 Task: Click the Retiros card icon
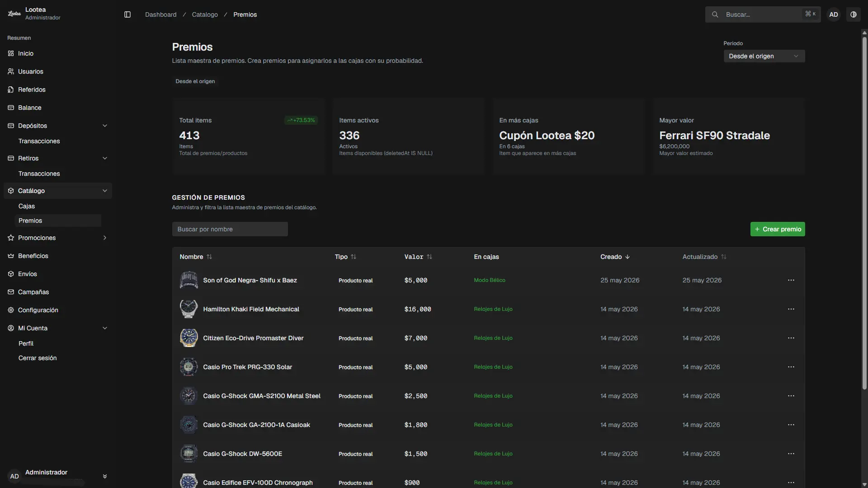click(x=11, y=158)
